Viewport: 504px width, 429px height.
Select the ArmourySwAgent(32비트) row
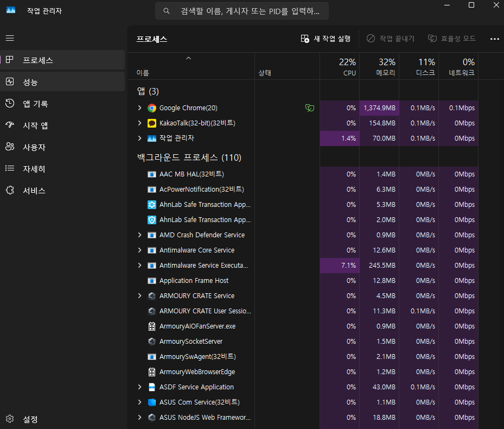(303, 357)
